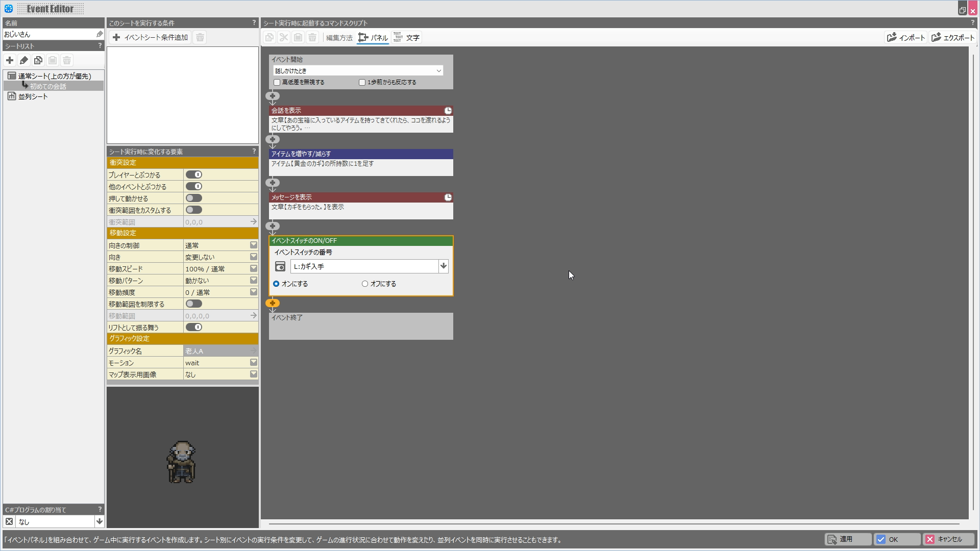Add command below アイテムを増やす/減らす plus node
Image resolution: width=980 pixels, height=551 pixels.
273,183
